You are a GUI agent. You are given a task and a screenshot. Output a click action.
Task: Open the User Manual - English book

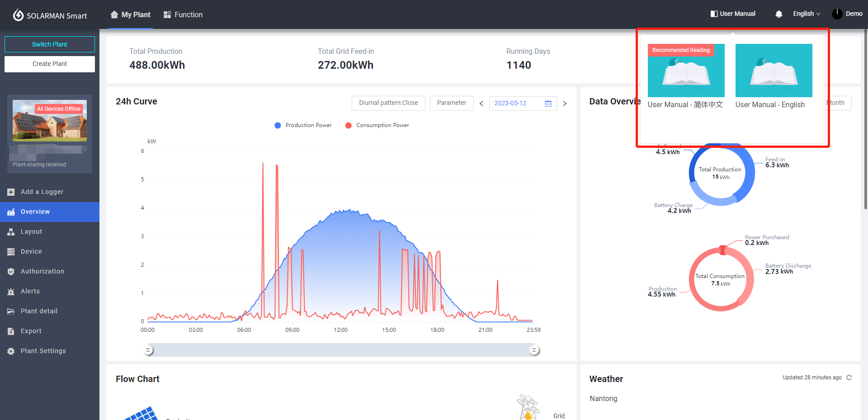[774, 71]
